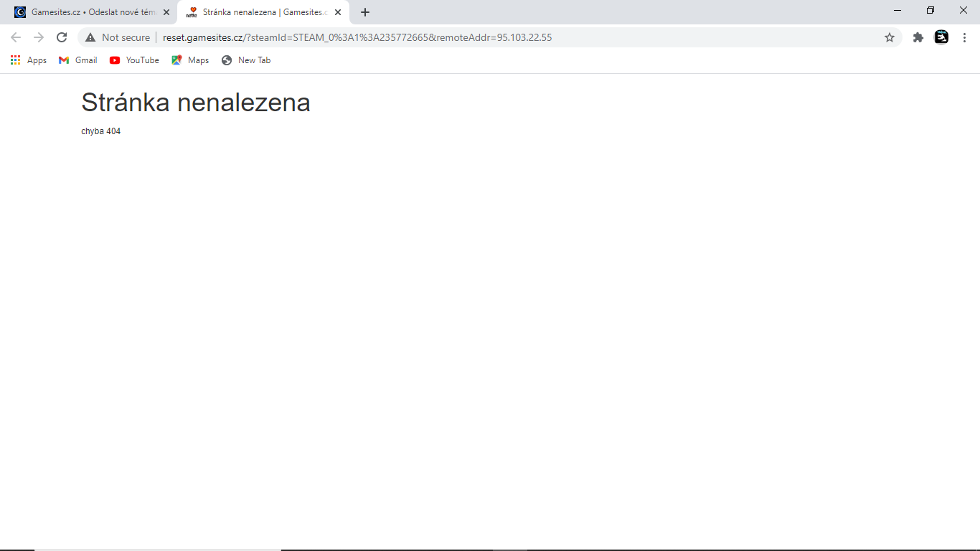The height and width of the screenshot is (551, 980).
Task: Go back using the back arrow
Action: [x=16, y=37]
